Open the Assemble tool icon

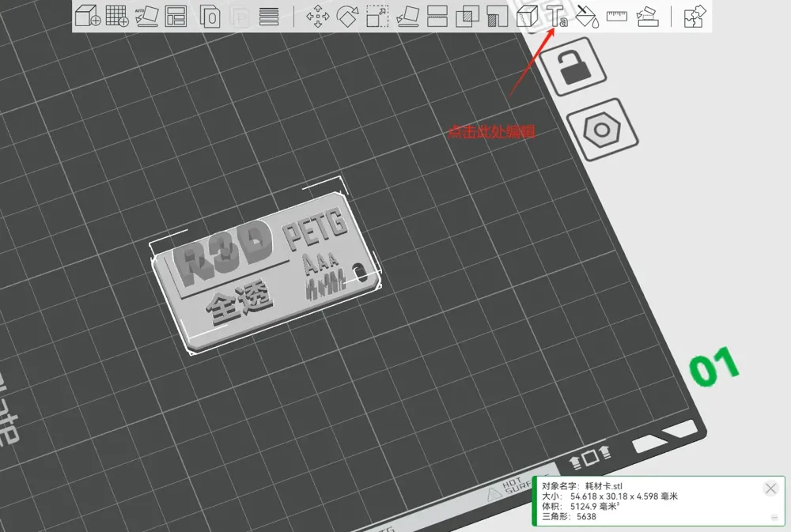pyautogui.click(x=647, y=16)
